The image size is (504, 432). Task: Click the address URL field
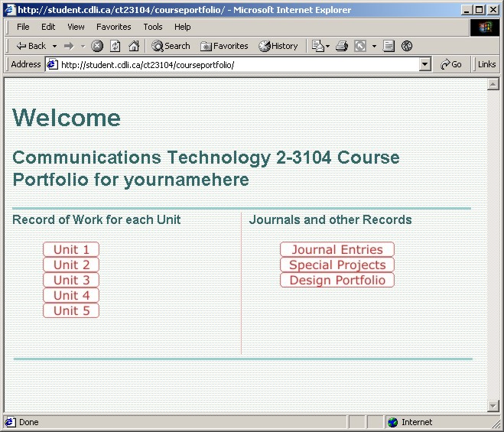point(239,64)
